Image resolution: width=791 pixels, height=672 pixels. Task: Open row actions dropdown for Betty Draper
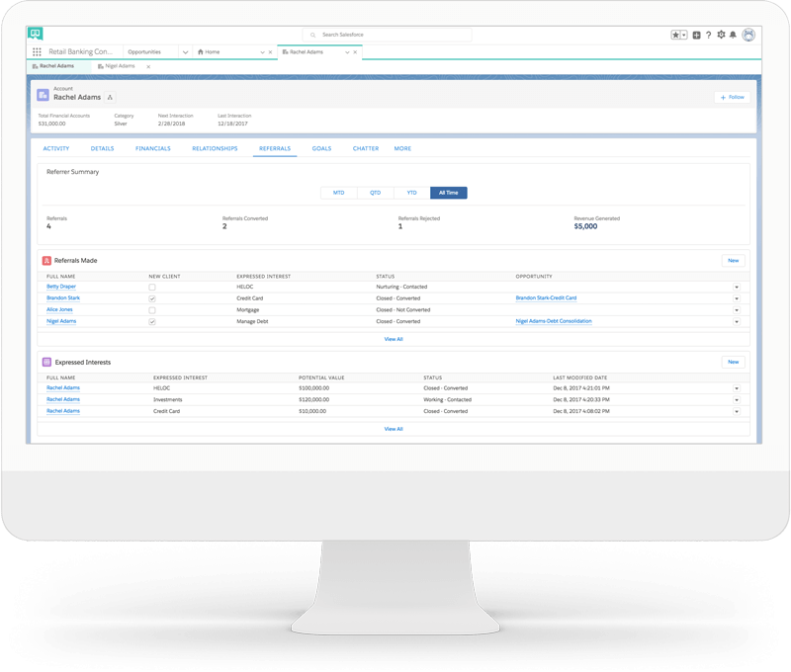coord(736,287)
